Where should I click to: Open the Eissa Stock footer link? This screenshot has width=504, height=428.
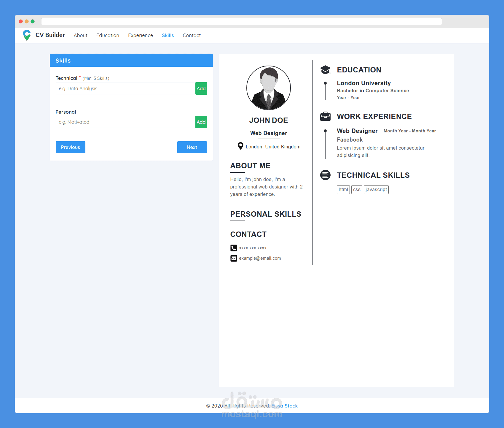pos(285,406)
